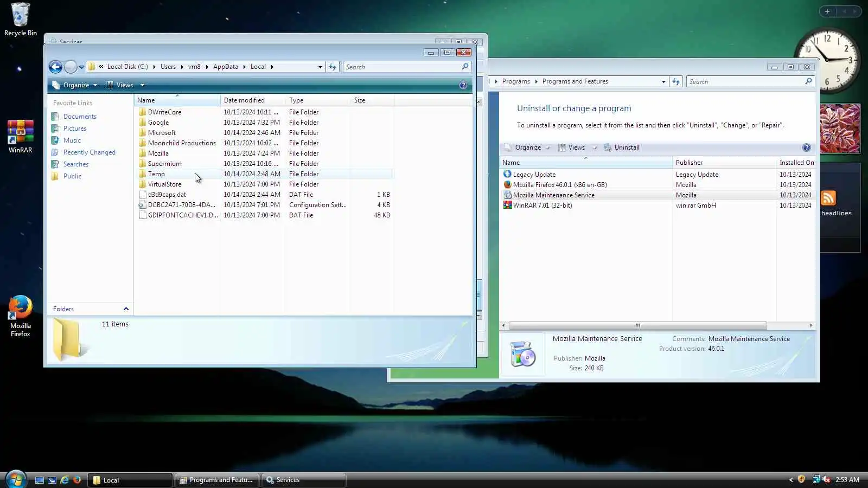Sort files by Date modified column
The image size is (868, 488).
(x=253, y=100)
